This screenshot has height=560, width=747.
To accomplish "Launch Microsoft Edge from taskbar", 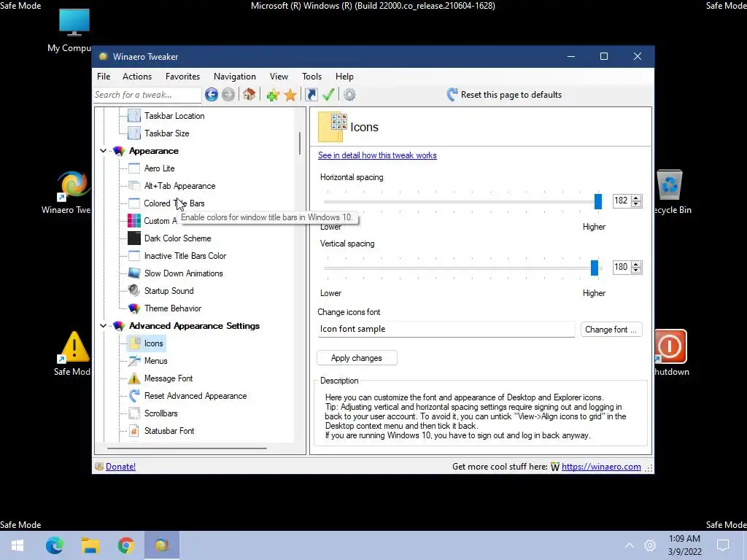I will tap(54, 545).
